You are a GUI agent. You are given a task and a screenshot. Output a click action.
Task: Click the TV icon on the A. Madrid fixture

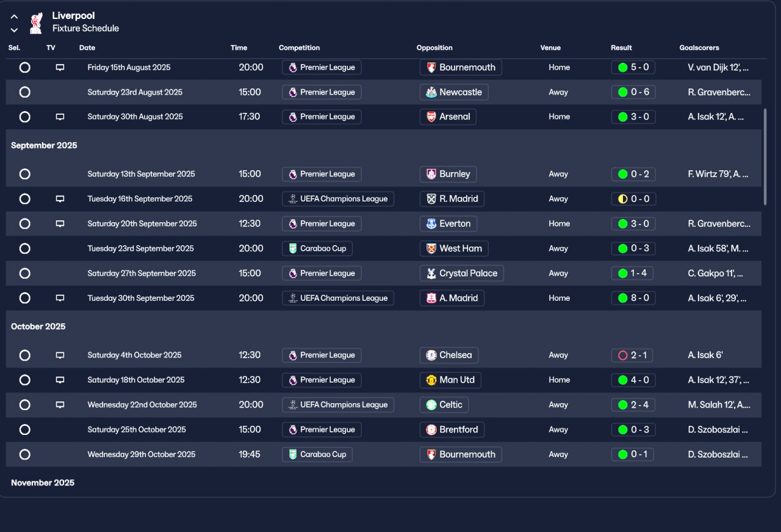pos(60,298)
